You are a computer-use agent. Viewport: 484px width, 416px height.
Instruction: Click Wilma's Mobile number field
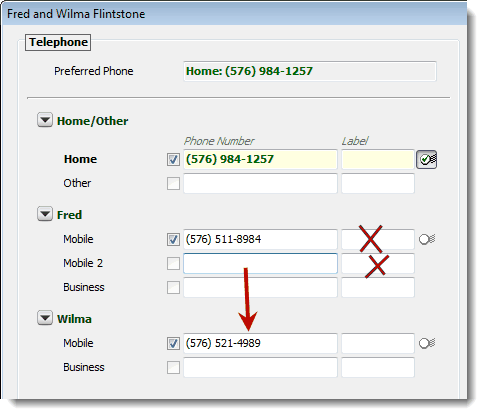(260, 343)
